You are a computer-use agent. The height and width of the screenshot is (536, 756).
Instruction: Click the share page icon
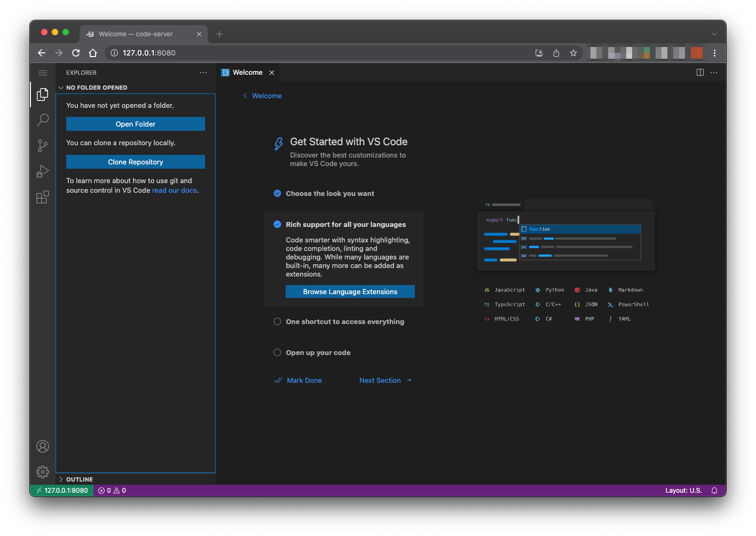pos(556,53)
